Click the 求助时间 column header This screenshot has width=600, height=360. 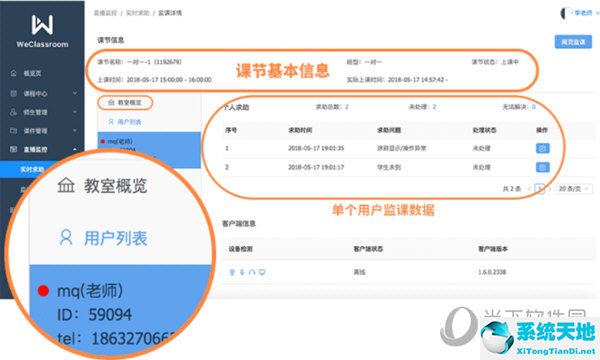(x=300, y=130)
